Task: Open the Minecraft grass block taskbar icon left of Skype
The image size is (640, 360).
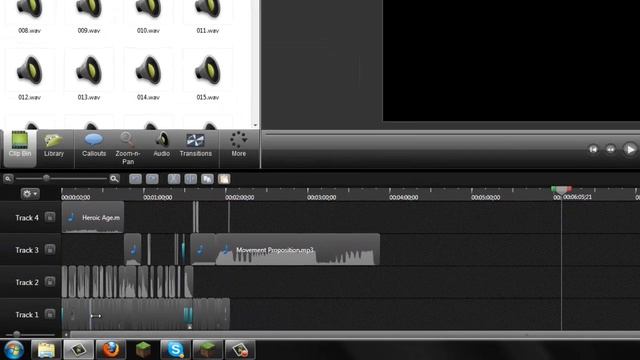Action: point(143,350)
